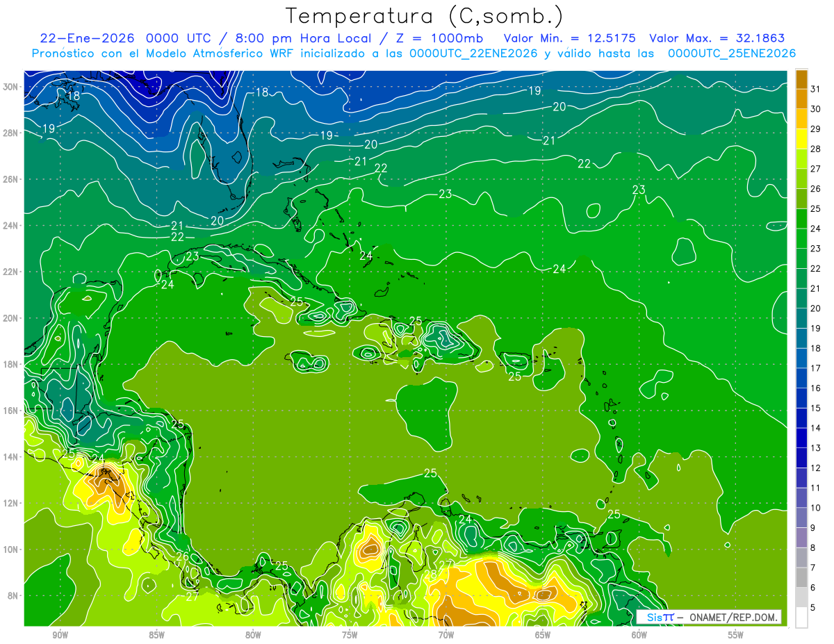
Task: Click the 18N latitude axis label
Action: click(11, 364)
